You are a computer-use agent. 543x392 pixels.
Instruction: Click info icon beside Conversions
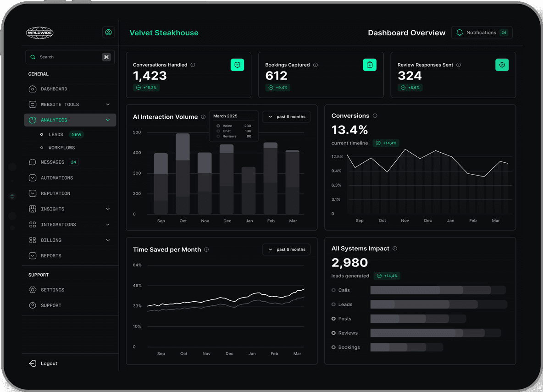[x=375, y=116]
